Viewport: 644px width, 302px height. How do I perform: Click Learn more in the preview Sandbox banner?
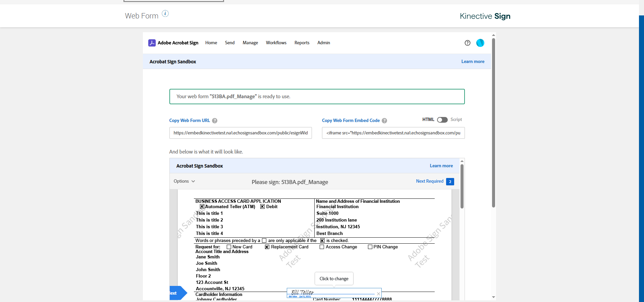[x=441, y=166]
